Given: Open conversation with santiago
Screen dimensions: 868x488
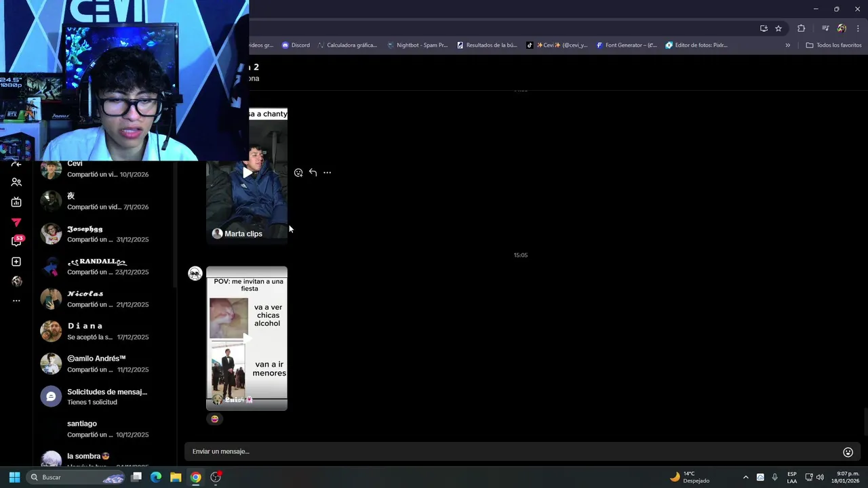Looking at the screenshot, I should pos(104,429).
